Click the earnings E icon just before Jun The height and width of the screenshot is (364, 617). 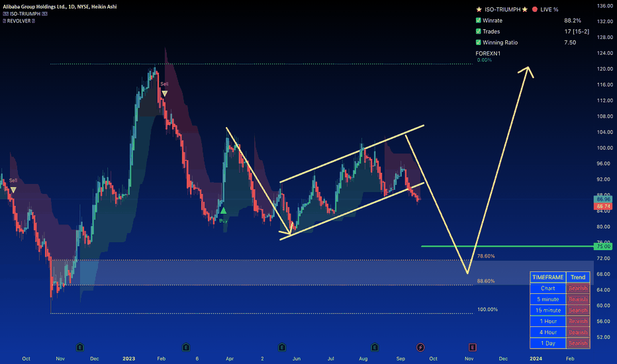coord(282,347)
